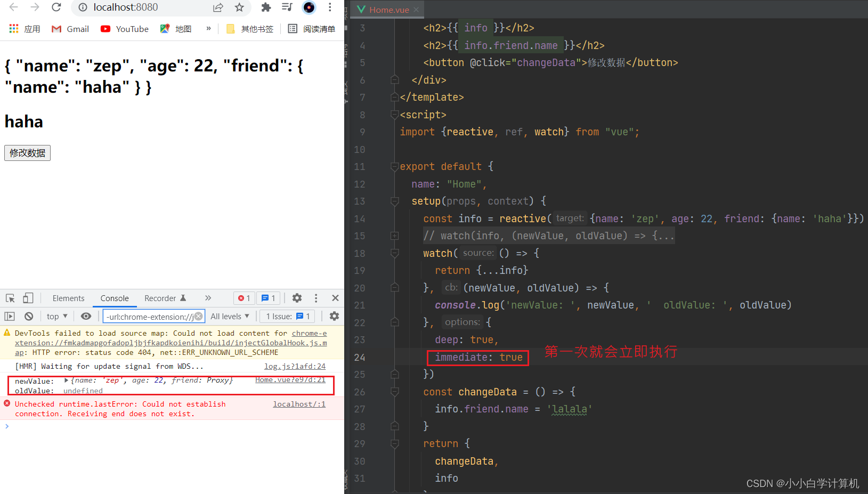868x494 pixels.
Task: Open the top JavaScript context dropdown
Action: click(57, 316)
